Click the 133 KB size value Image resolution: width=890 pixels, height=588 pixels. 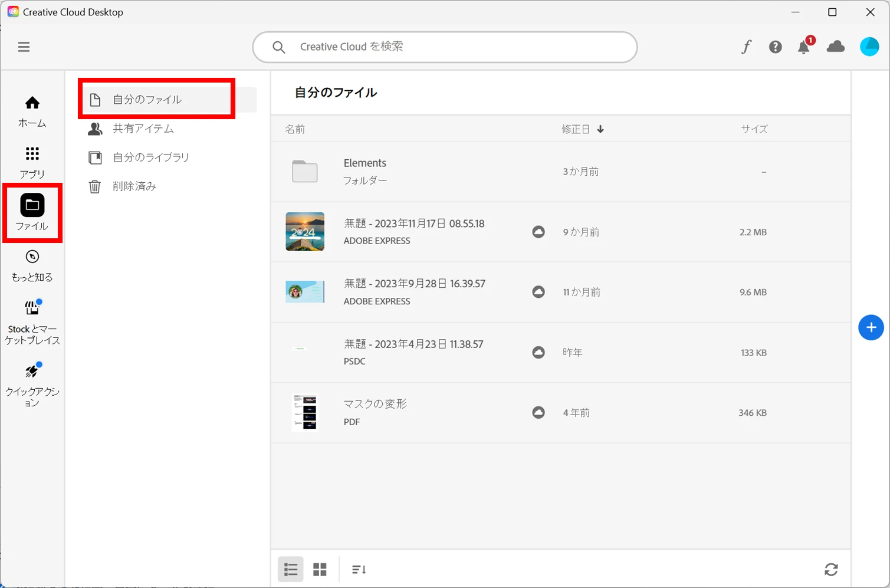pyautogui.click(x=754, y=353)
